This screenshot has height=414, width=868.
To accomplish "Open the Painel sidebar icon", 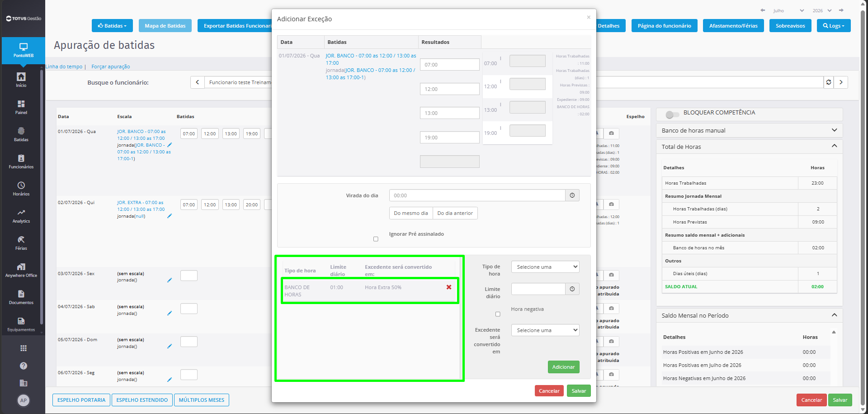I will coord(21,107).
